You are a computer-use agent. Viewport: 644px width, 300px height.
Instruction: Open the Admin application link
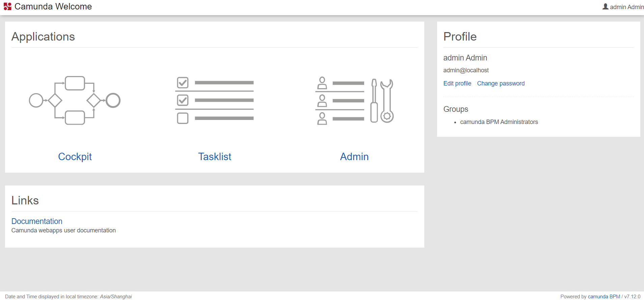(x=354, y=157)
